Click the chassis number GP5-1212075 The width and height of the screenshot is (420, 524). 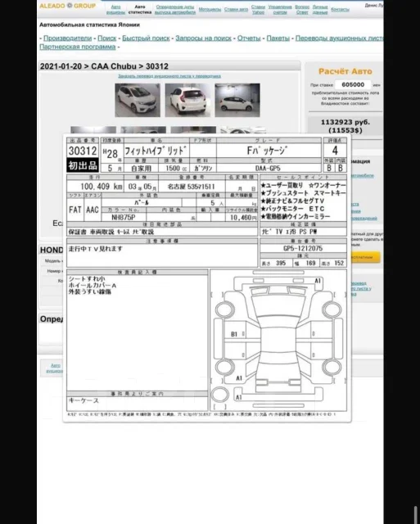point(303,248)
